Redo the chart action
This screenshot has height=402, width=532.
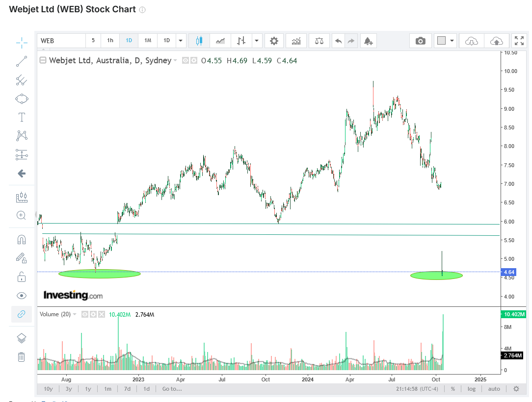point(351,41)
